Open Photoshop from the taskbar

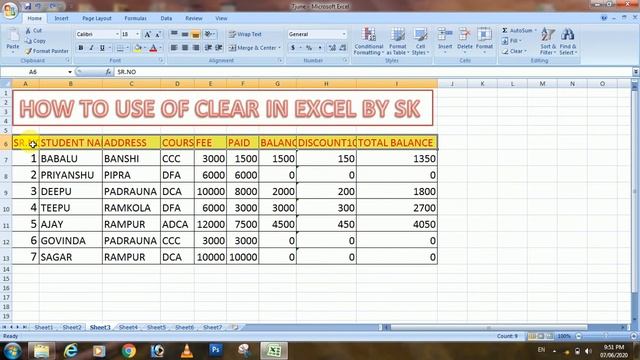tap(216, 351)
